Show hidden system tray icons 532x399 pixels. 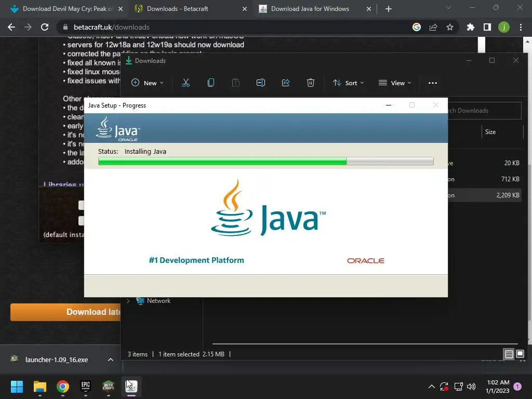click(x=432, y=387)
